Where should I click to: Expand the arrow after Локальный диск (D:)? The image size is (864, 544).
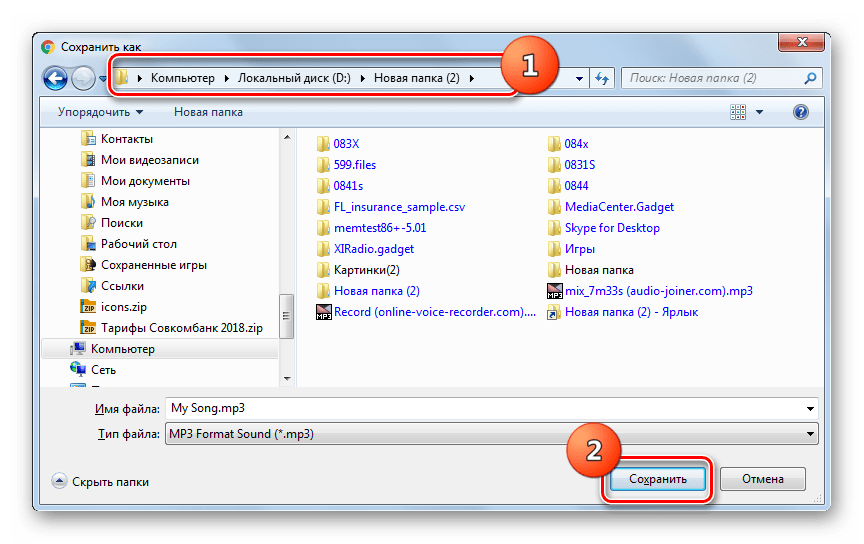point(363,78)
